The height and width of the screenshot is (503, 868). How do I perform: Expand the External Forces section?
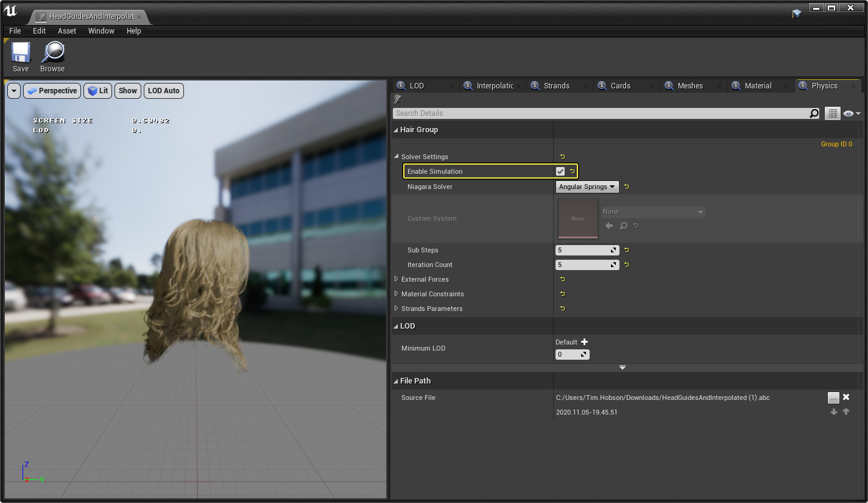[397, 279]
